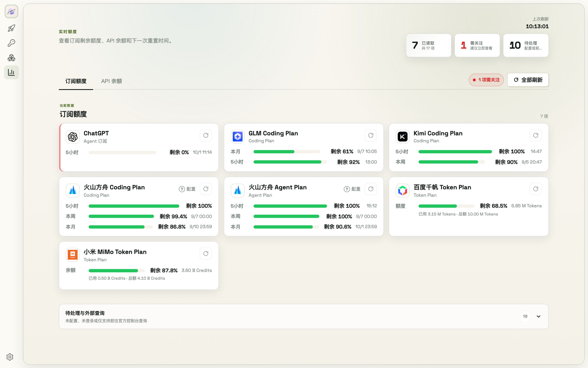This screenshot has width=588, height=368.
Task: Click the Kimi K logo icon
Action: click(403, 137)
